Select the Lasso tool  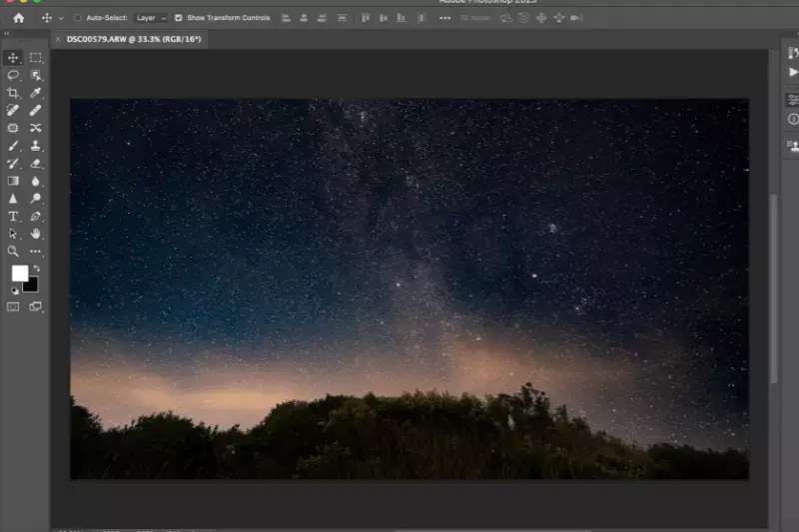14,76
